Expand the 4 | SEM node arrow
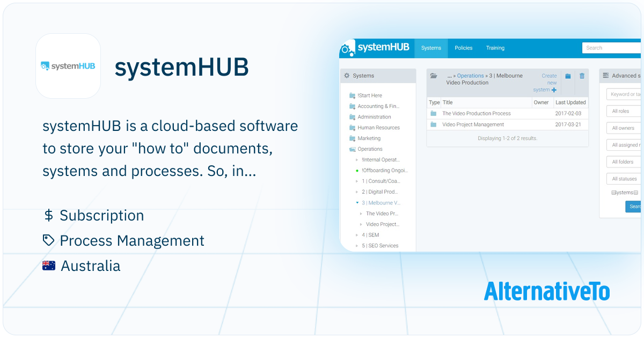 coord(357,235)
